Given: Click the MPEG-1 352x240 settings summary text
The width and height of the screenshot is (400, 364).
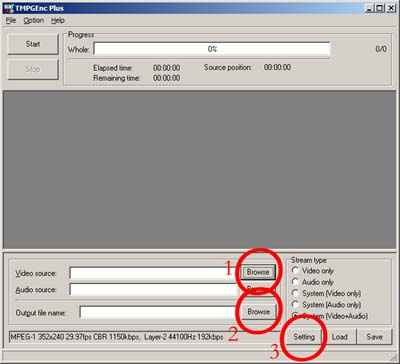Looking at the screenshot, I should pyautogui.click(x=117, y=337).
